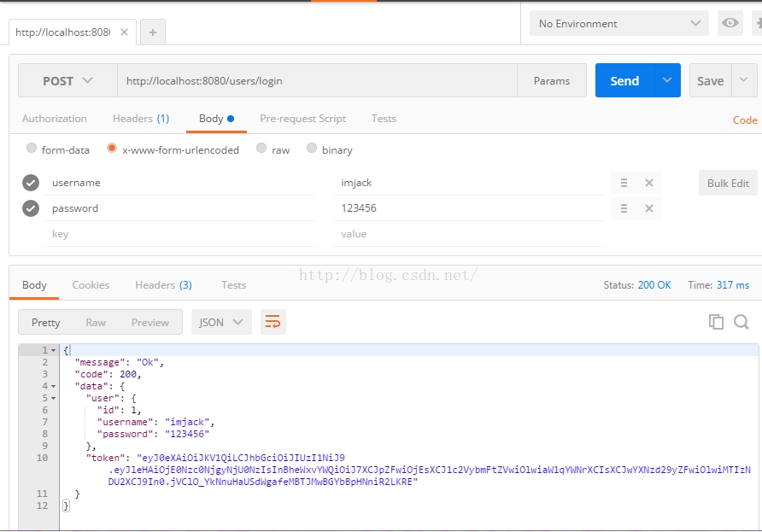Click the reorder handle for username row

point(624,183)
